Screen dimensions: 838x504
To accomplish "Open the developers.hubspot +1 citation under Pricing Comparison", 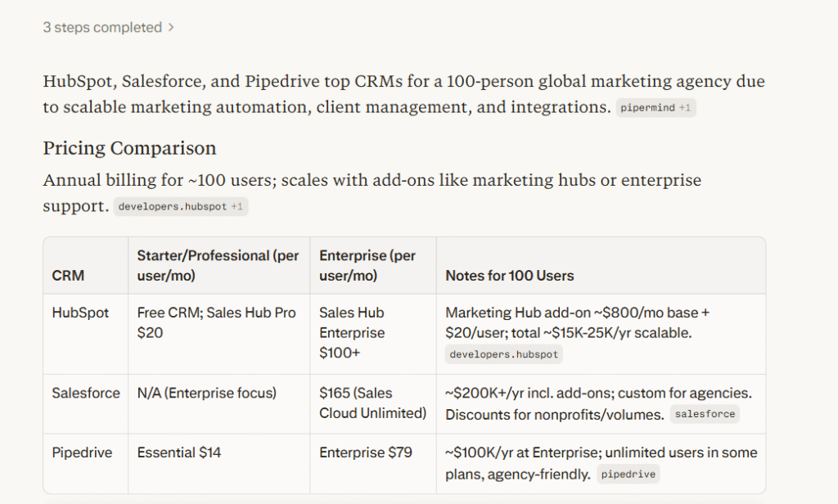I will point(180,207).
